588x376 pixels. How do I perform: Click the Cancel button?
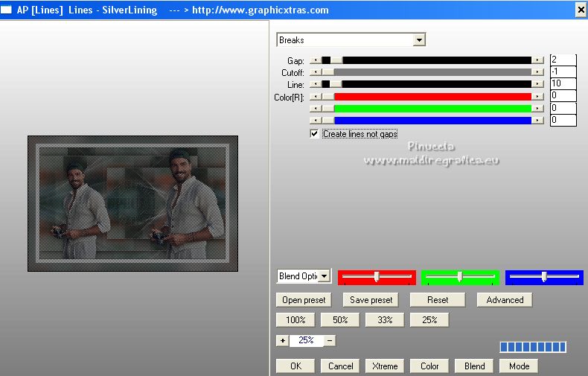click(340, 366)
